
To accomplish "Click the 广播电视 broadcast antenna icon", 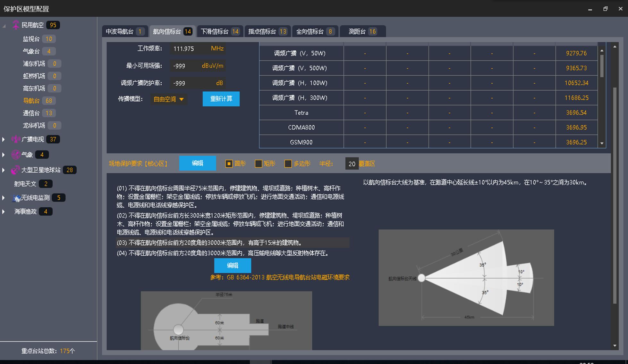I will [x=16, y=139].
